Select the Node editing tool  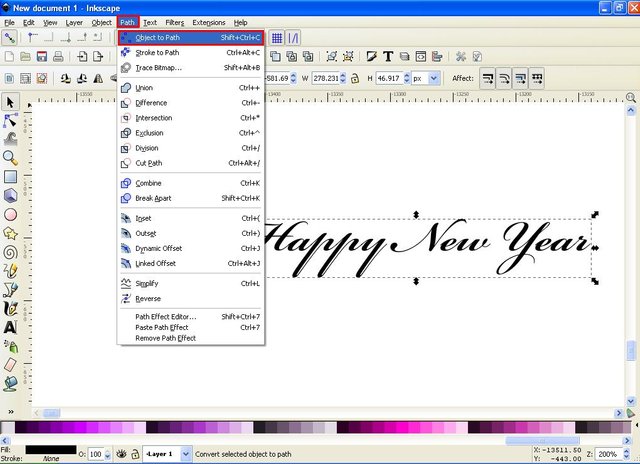[10, 121]
